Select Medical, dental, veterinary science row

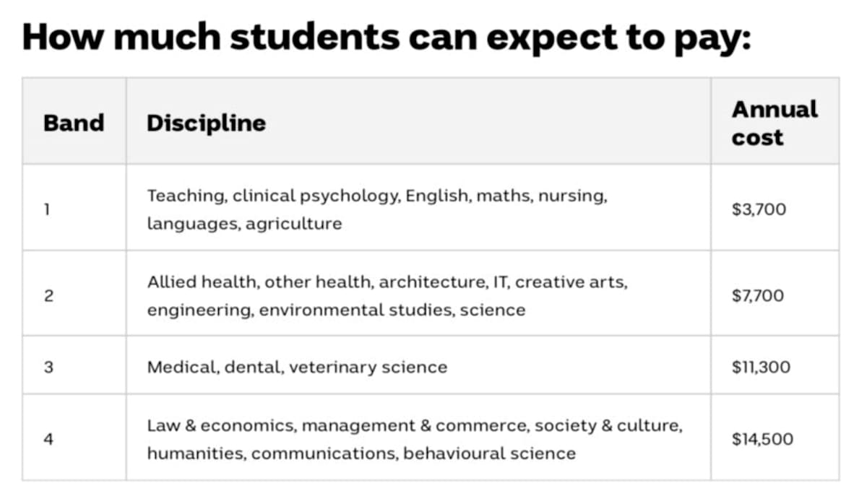(x=297, y=367)
